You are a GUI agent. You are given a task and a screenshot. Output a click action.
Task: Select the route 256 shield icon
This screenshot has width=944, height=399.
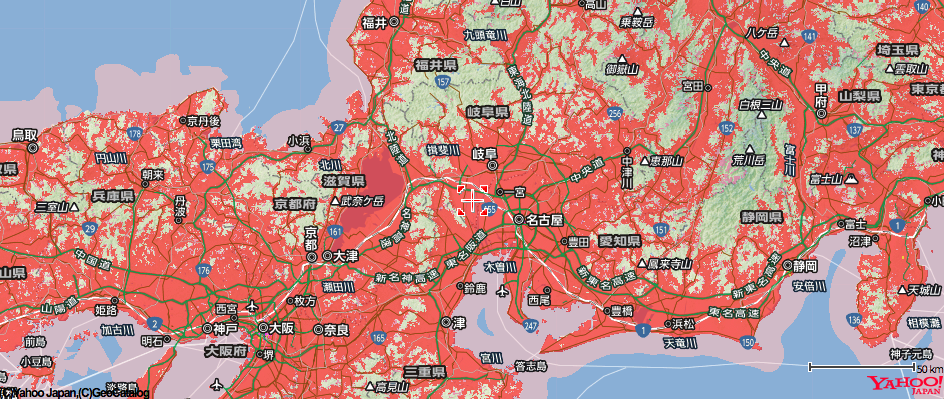click(615, 113)
